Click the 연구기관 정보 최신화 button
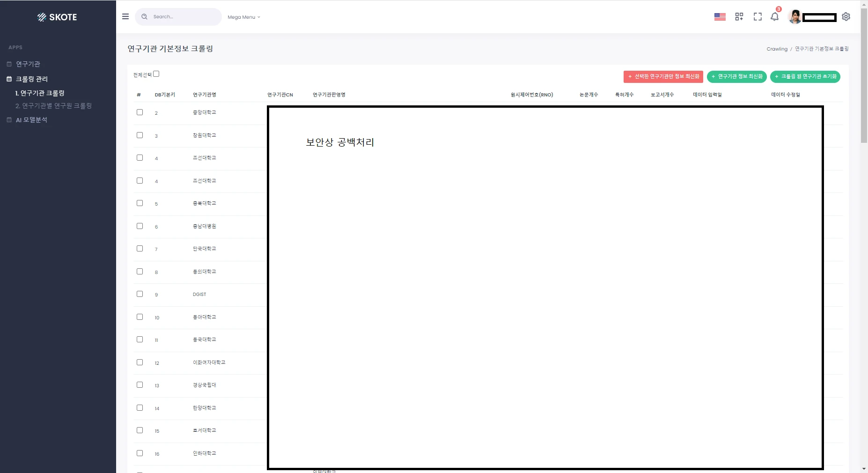868x473 pixels. pos(737,76)
